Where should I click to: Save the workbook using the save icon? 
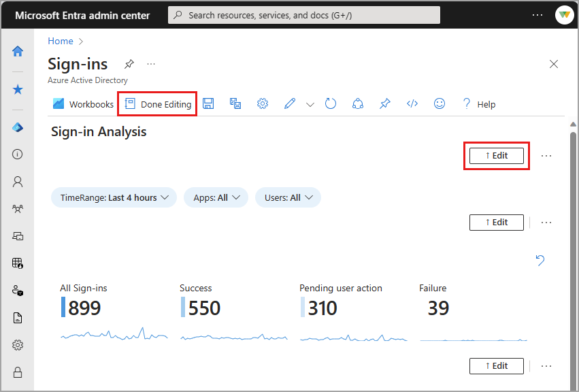[208, 103]
